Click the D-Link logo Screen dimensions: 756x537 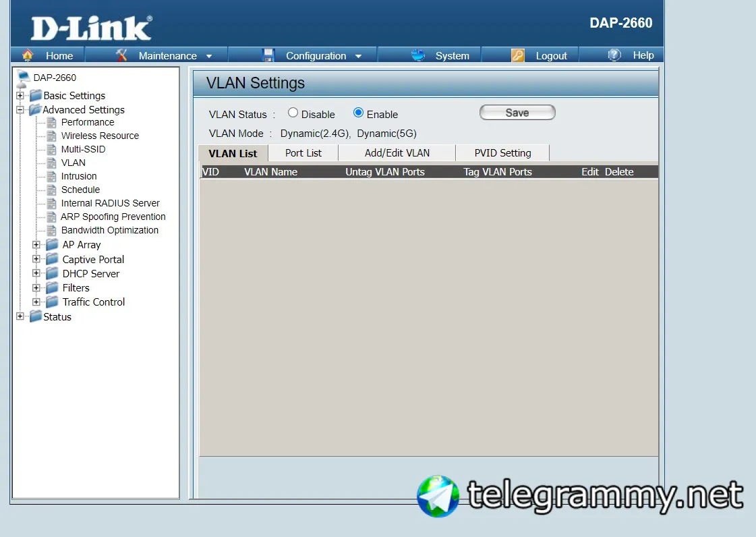pos(92,28)
